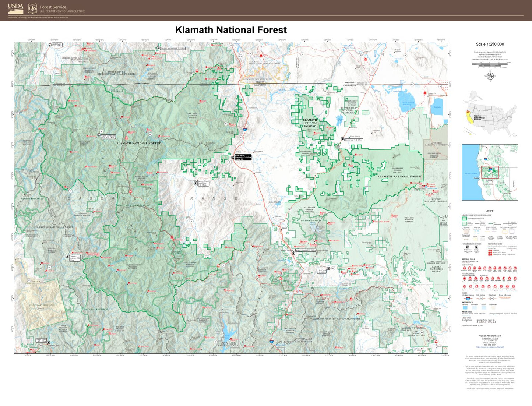Click the Goosenest R.D. Office building icon
532x406 pixels.
(x=342, y=139)
